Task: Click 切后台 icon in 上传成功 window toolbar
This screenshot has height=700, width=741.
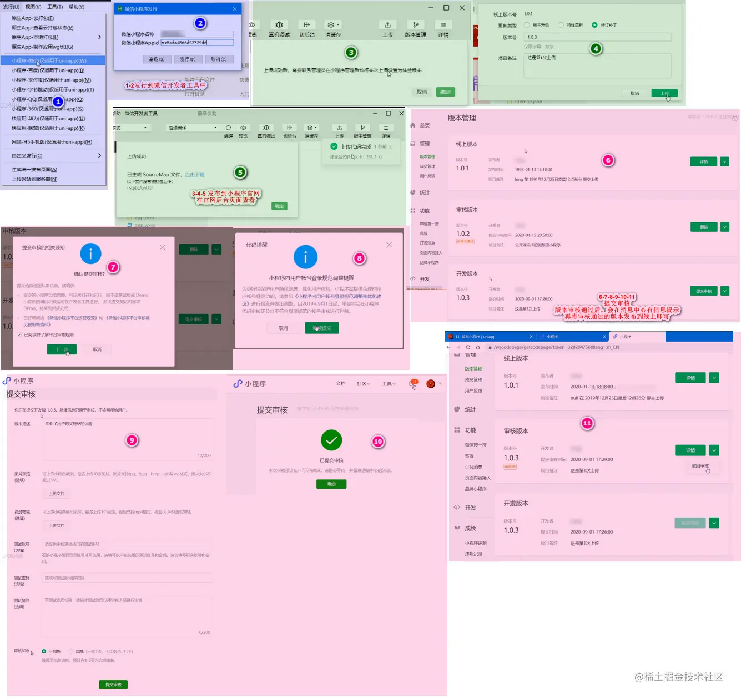Action: point(289,128)
